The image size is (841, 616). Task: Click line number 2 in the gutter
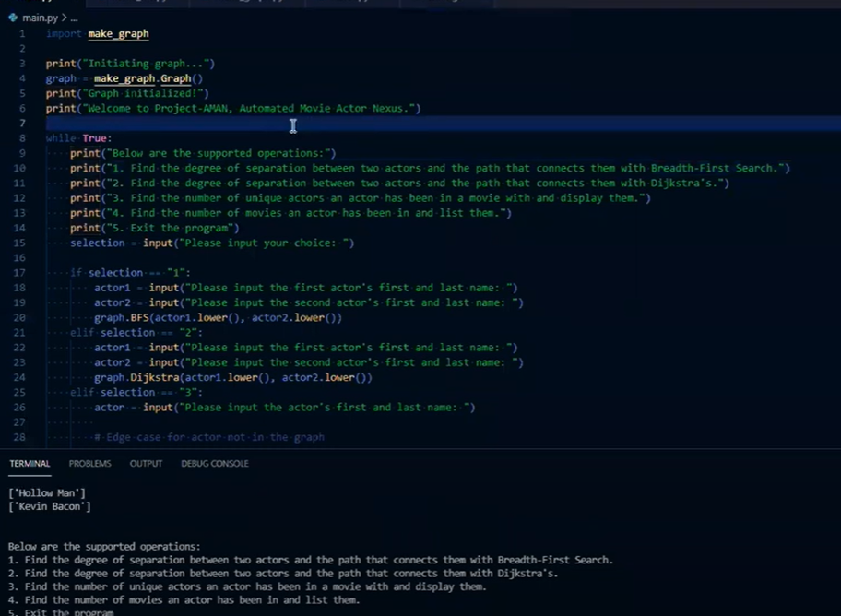click(x=22, y=49)
